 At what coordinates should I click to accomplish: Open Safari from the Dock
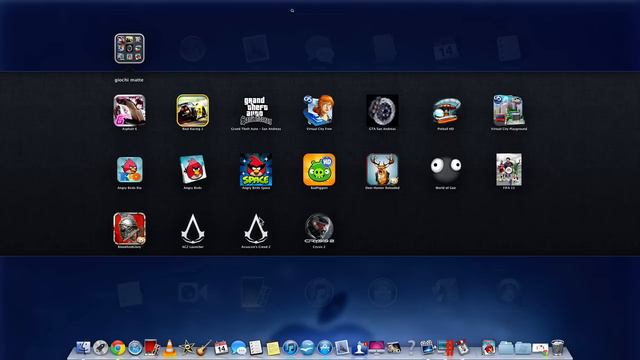tap(135, 348)
